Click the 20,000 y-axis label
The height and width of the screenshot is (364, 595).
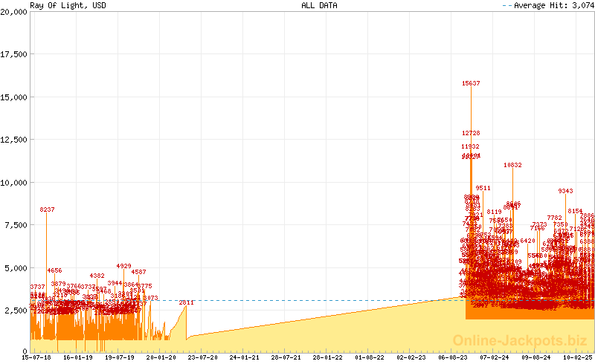coord(14,12)
